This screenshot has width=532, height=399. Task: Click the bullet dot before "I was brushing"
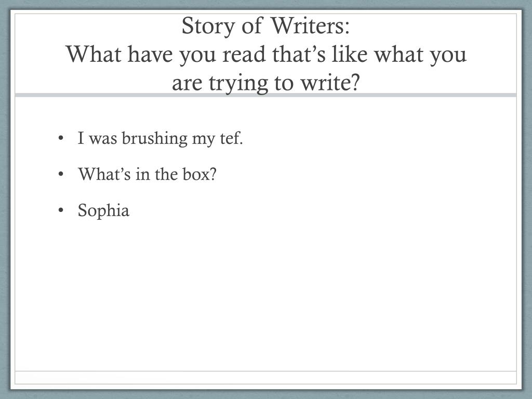pos(61,138)
